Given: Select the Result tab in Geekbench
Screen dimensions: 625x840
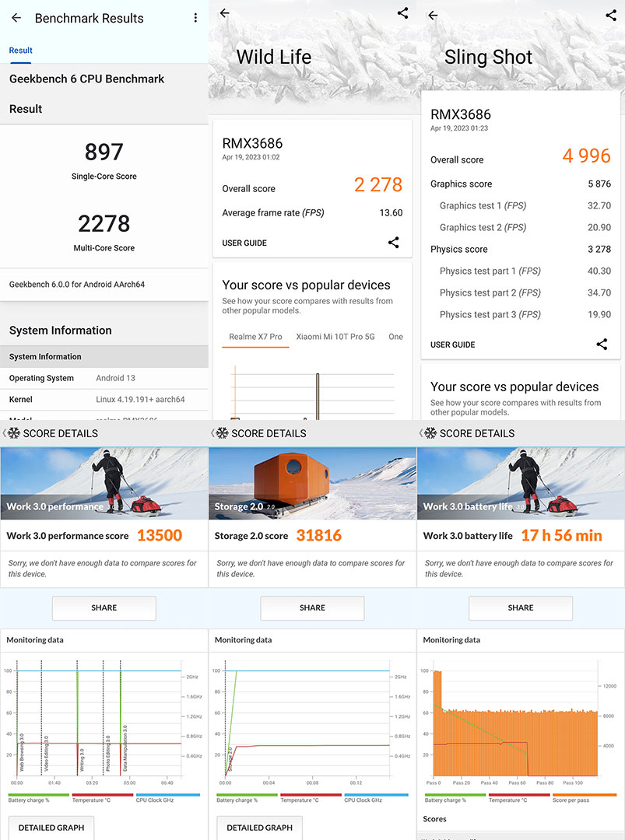Looking at the screenshot, I should [x=20, y=51].
